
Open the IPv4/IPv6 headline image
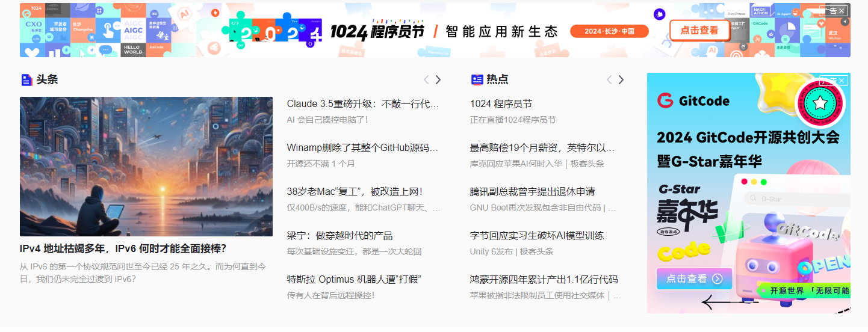[146, 167]
